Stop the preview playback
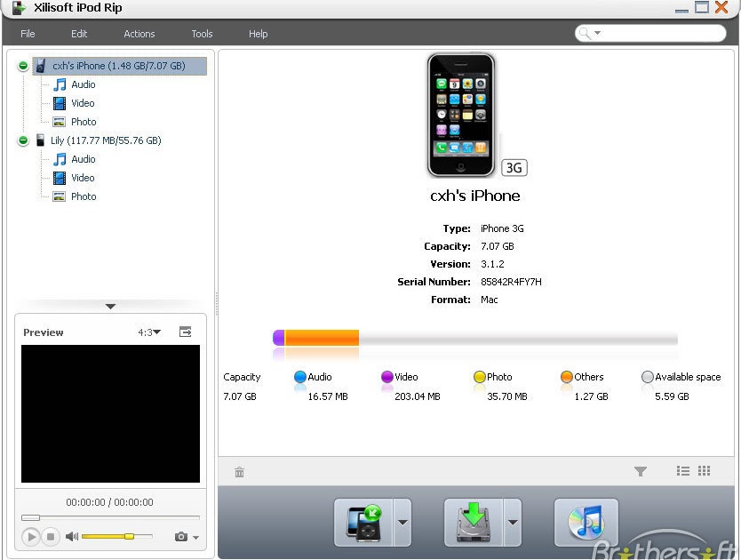 tap(50, 537)
